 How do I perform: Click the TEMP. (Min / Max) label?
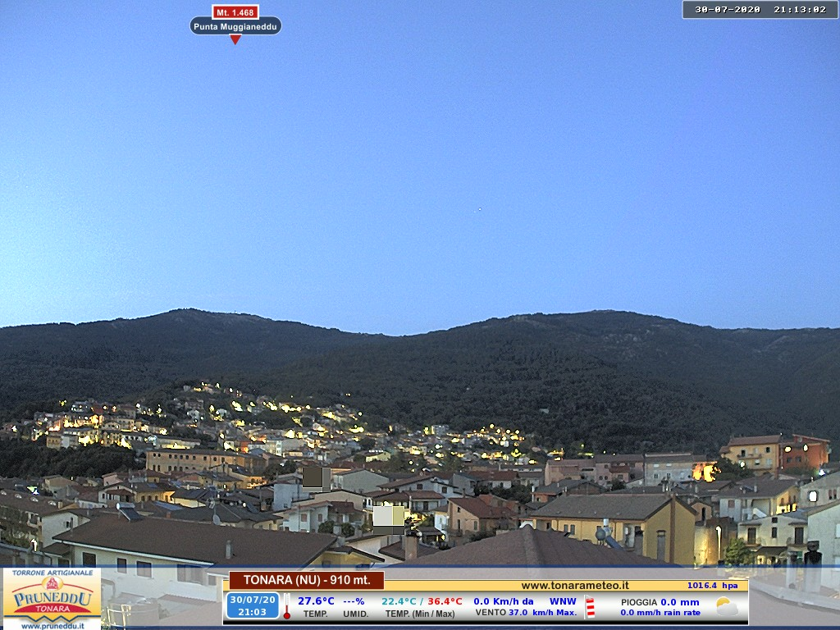[x=420, y=614]
